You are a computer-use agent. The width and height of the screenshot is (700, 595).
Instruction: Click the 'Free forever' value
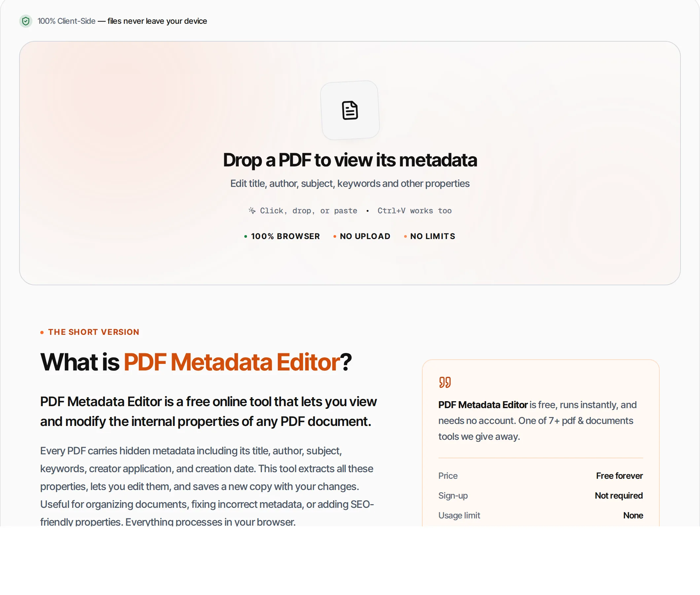619,476
